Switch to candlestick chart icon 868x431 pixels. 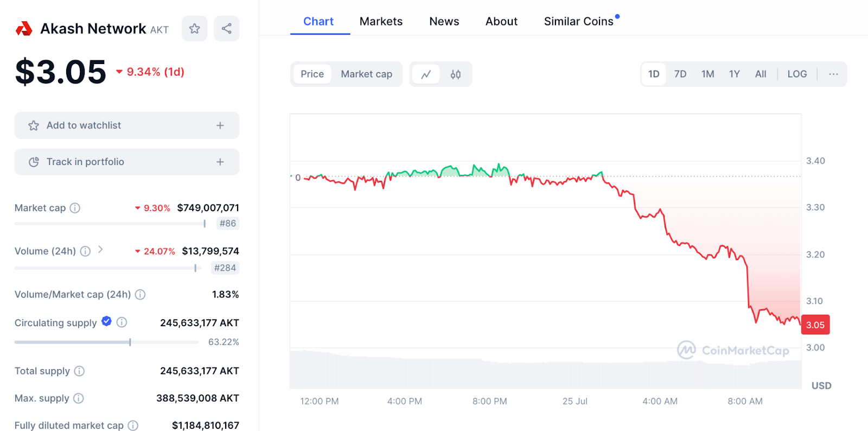pos(456,74)
